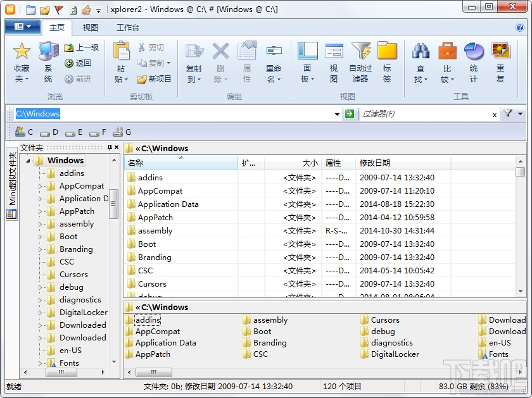532x398 pixels.
Task: Click the folder tree vertical scrollbar thumb
Action: click(x=113, y=203)
